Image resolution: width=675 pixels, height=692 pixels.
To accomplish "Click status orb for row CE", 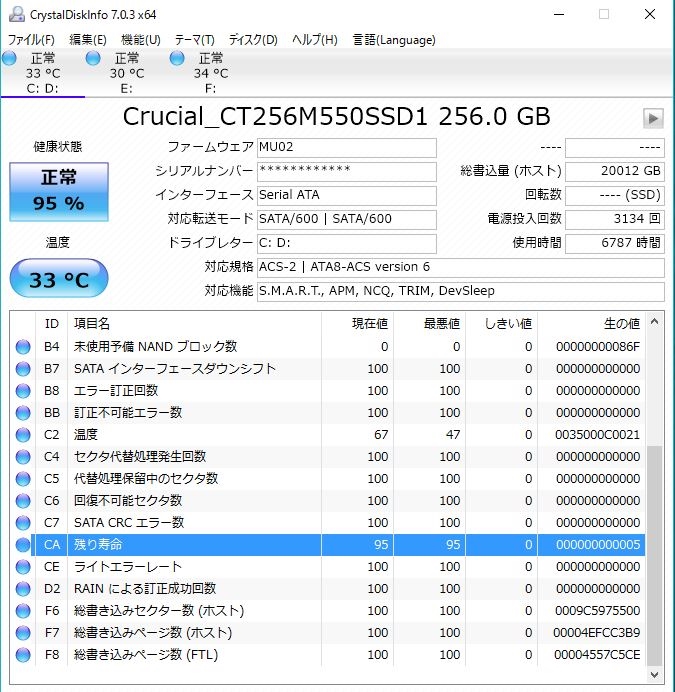I will click(x=23, y=567).
